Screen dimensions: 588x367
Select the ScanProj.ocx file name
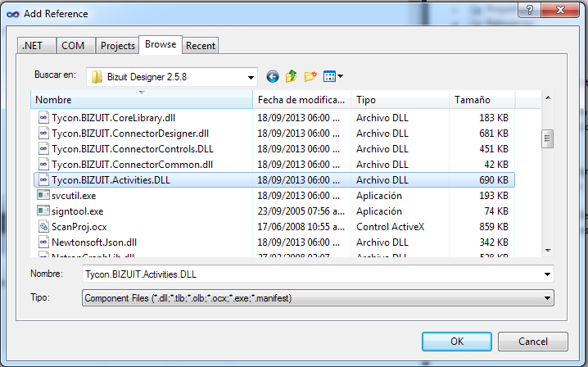(x=79, y=227)
